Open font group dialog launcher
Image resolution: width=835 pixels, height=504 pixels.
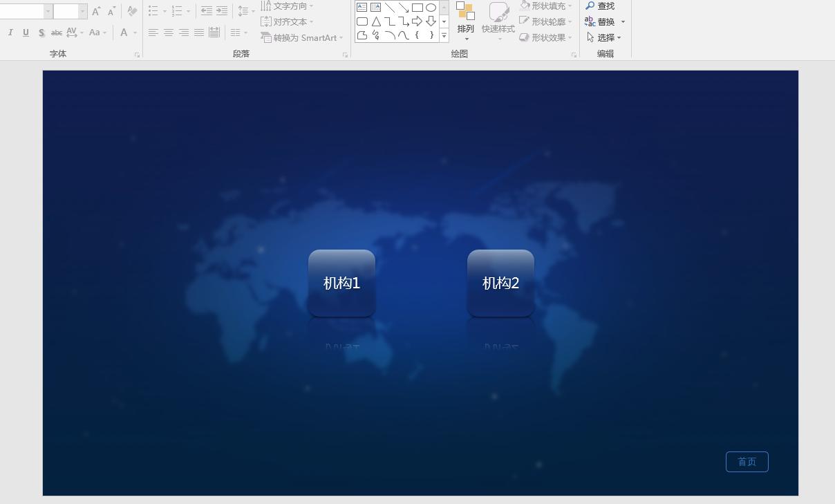[137, 55]
